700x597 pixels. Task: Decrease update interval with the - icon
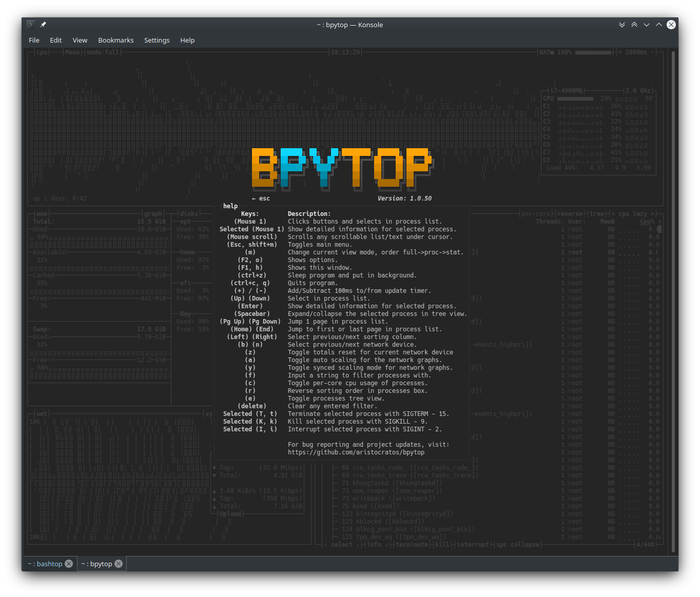pos(653,52)
